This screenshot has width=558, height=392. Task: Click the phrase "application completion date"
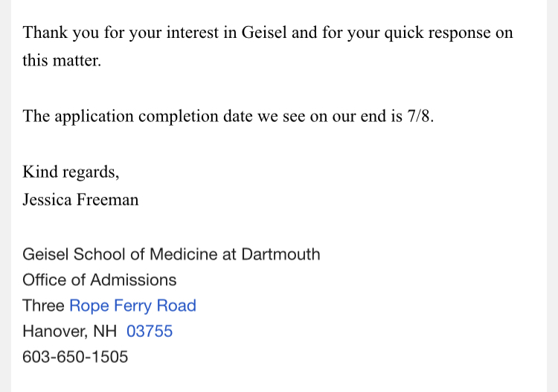click(154, 116)
